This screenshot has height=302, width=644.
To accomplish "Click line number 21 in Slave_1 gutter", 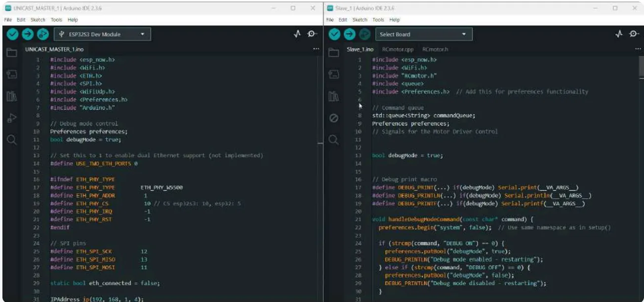I will point(359,219).
